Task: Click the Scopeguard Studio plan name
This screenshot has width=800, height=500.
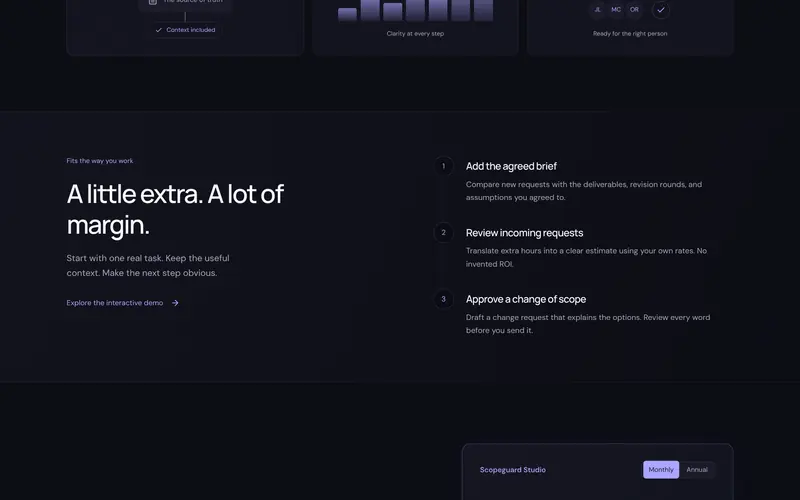Action: click(x=513, y=470)
